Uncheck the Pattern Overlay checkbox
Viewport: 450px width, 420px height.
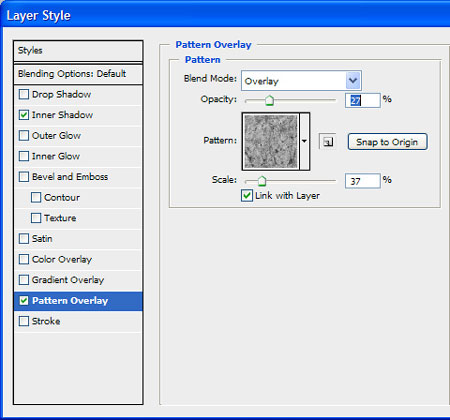[24, 301]
